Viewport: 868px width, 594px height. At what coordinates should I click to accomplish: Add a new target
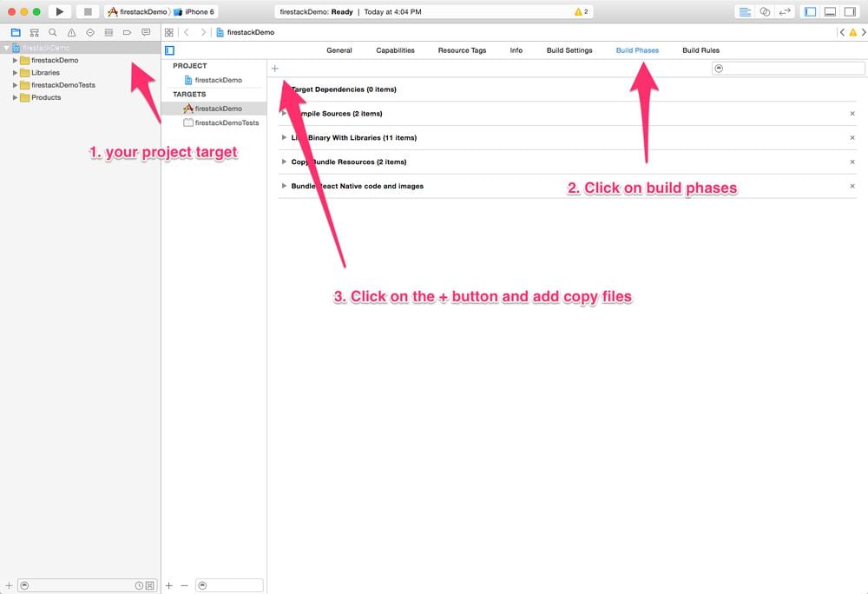(x=169, y=585)
